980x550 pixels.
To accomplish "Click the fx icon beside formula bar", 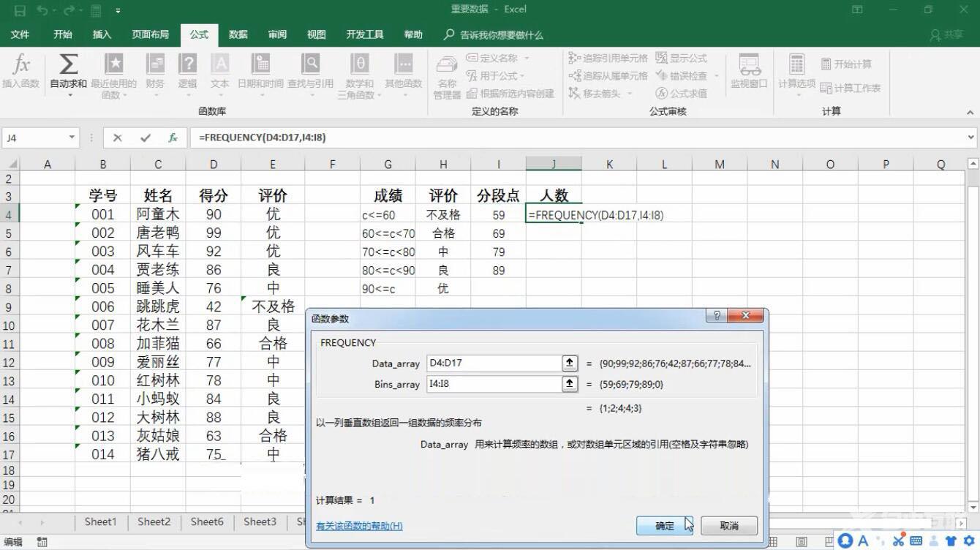I will [x=173, y=137].
